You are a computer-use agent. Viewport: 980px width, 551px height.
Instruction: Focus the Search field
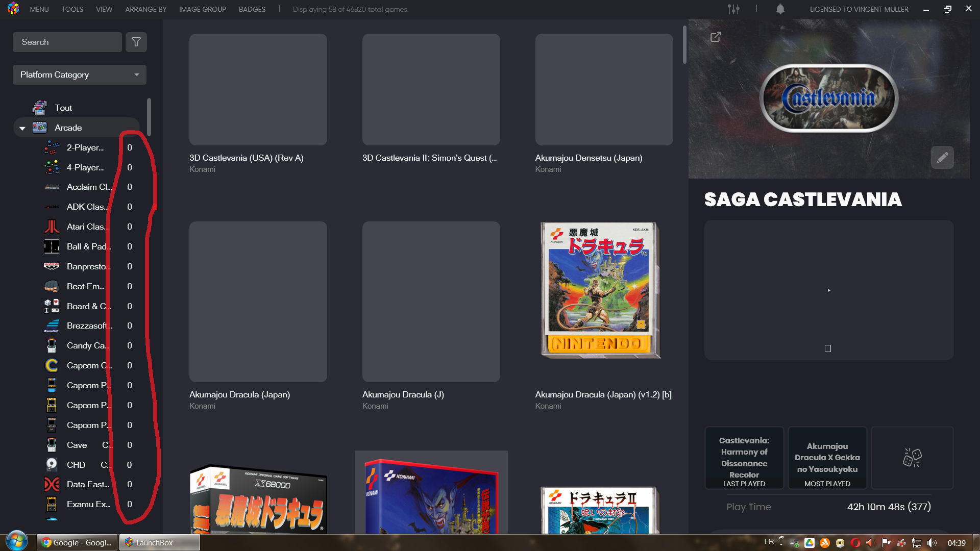[x=67, y=42]
